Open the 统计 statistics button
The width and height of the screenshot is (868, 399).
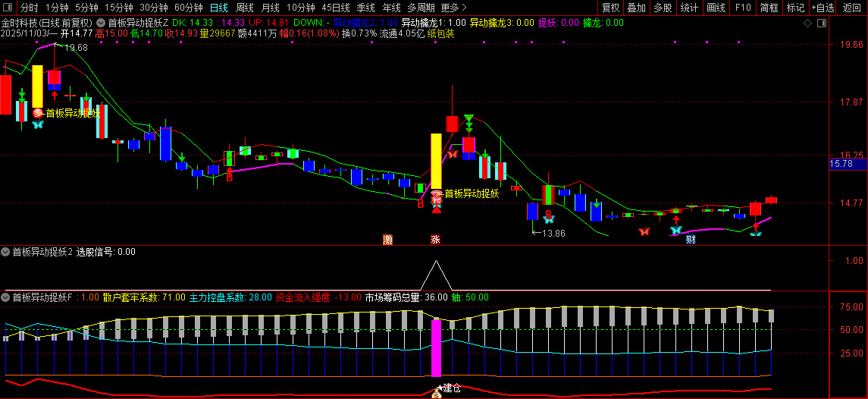coord(689,8)
